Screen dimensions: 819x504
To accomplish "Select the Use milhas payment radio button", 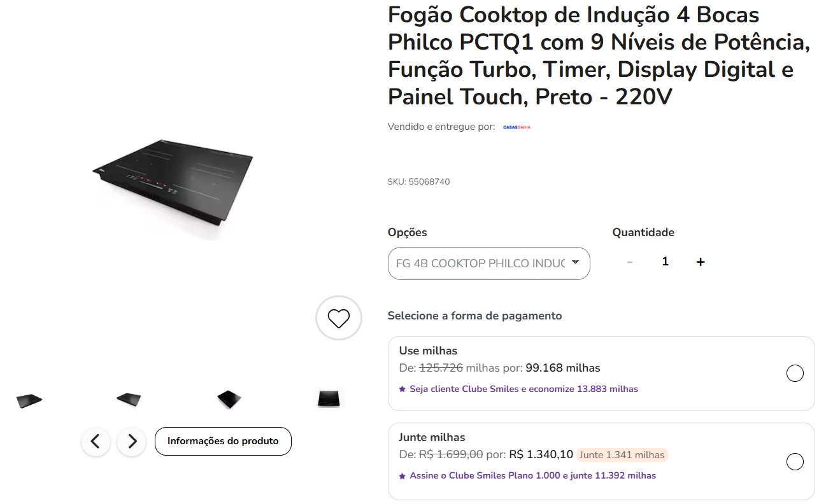I will point(795,374).
